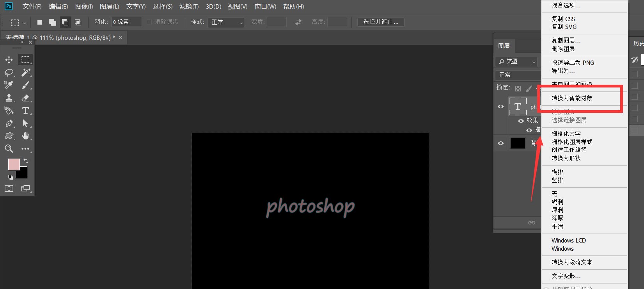Select the Path Selection arrow tool
Viewport: 644px width, 289px height.
coord(25,123)
